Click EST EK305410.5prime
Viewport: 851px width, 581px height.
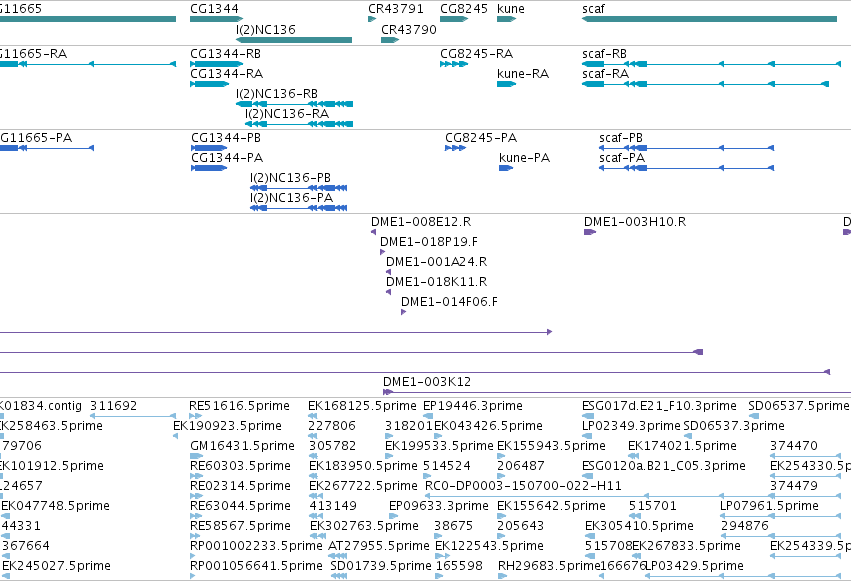[589, 536]
